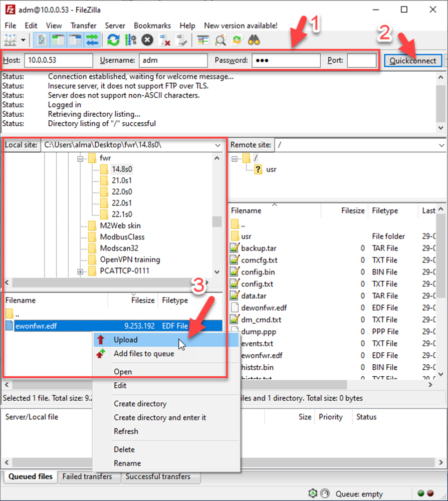The height and width of the screenshot is (501, 448).
Task: Toggle synchronized browsing icon
Action: 237,40
